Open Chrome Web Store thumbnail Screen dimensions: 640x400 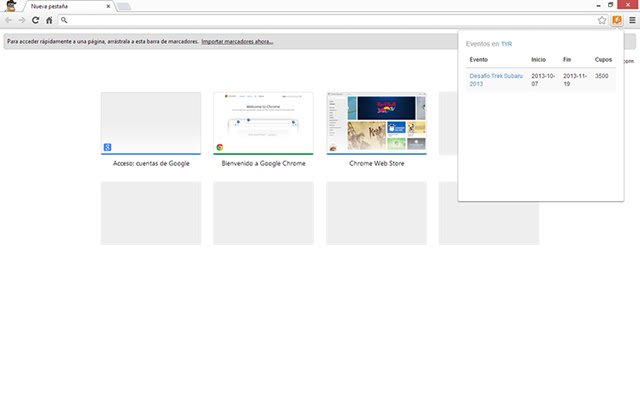(376, 123)
